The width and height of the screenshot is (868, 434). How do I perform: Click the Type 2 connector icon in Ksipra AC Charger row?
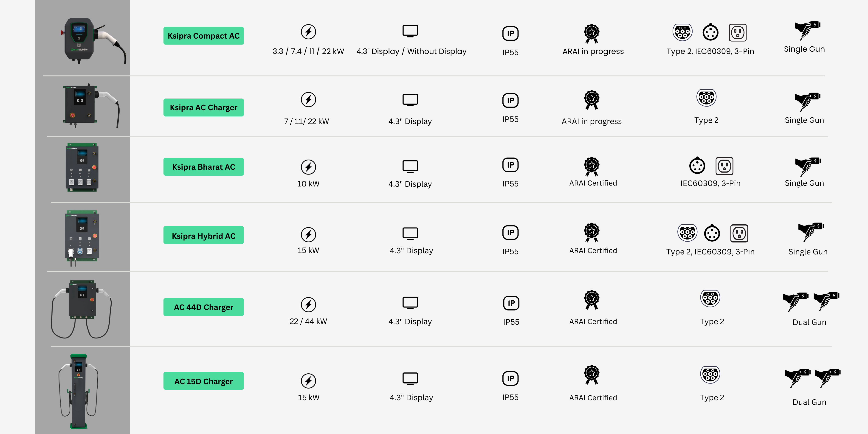[706, 98]
